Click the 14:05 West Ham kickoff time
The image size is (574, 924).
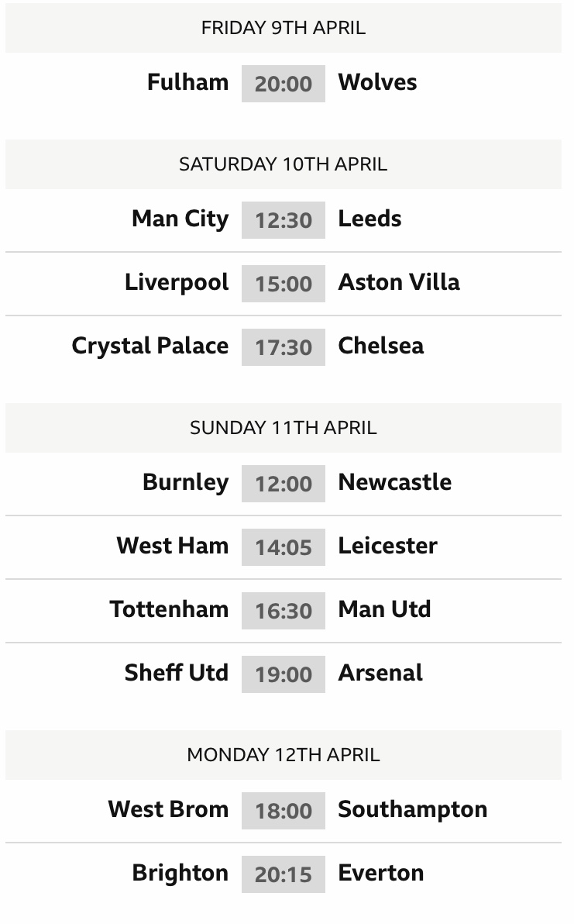pos(284,547)
